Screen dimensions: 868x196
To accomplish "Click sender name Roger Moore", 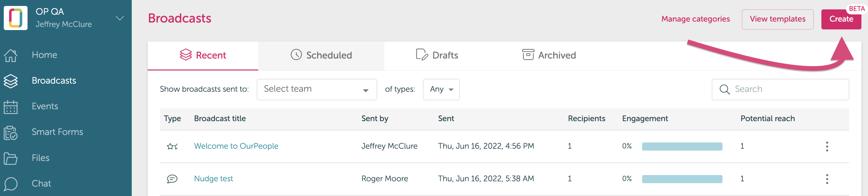I will pyautogui.click(x=385, y=179).
